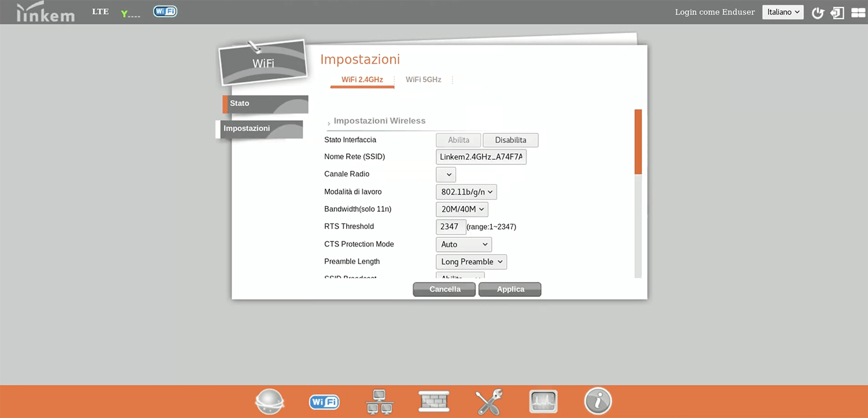
Task: Open the system monitor graph icon
Action: pos(543,401)
